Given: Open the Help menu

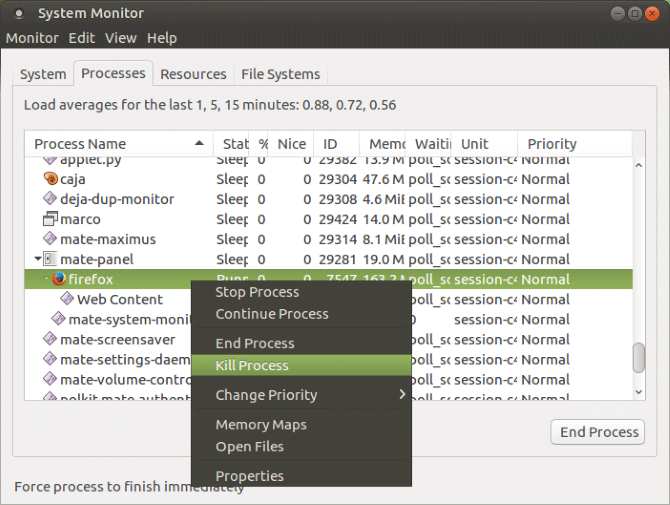Looking at the screenshot, I should (162, 38).
